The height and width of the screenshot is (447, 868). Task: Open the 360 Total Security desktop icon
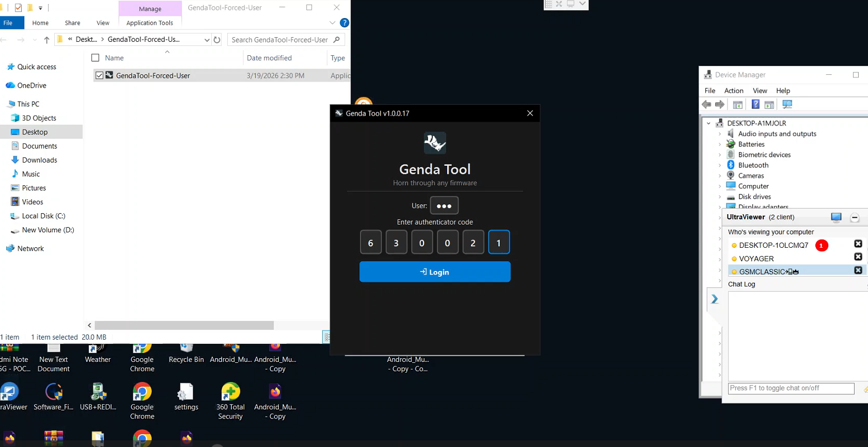pos(230,402)
